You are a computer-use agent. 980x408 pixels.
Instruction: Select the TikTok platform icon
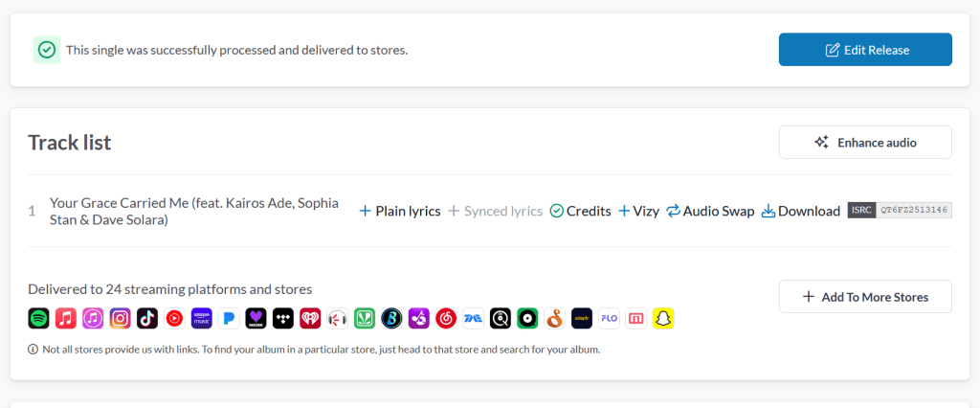pos(146,318)
